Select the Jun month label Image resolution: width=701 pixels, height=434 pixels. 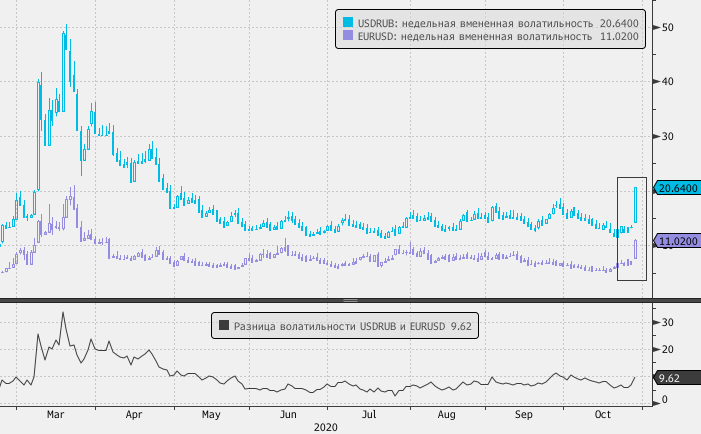(x=288, y=413)
